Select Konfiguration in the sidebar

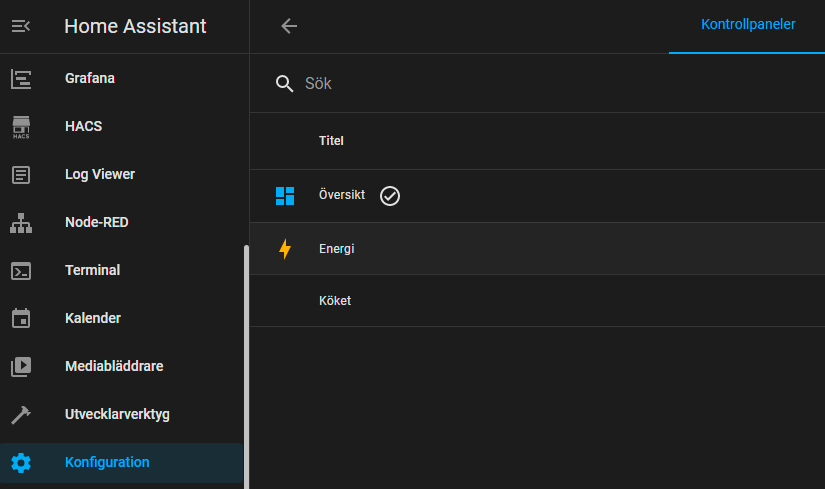click(x=122, y=463)
